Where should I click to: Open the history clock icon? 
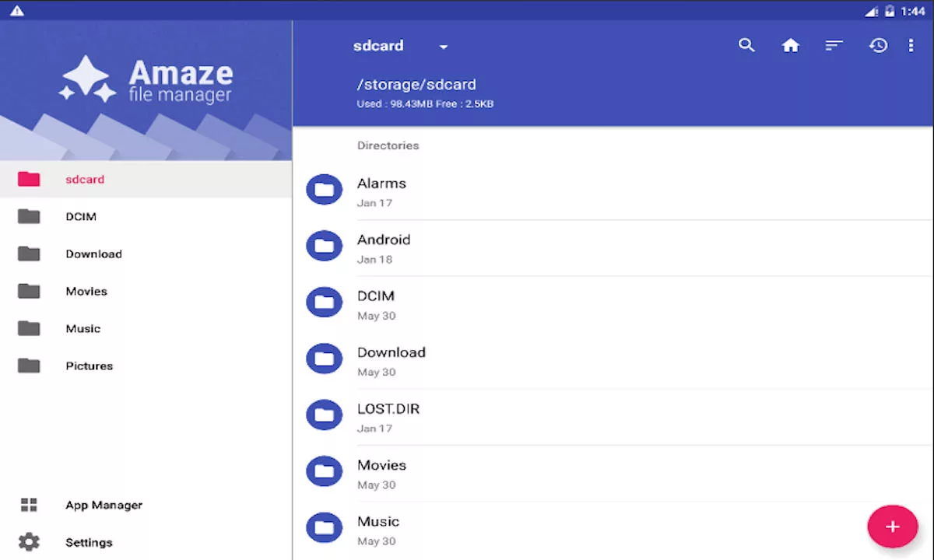pyautogui.click(x=878, y=46)
